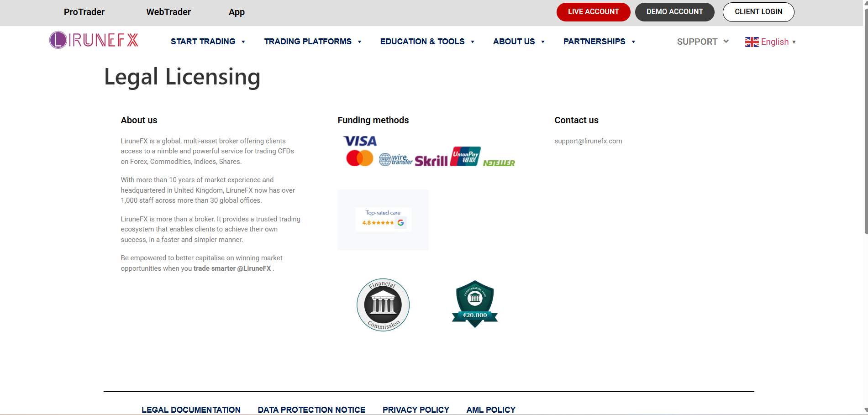Open the English language selector
This screenshot has height=415, width=868.
coord(770,42)
